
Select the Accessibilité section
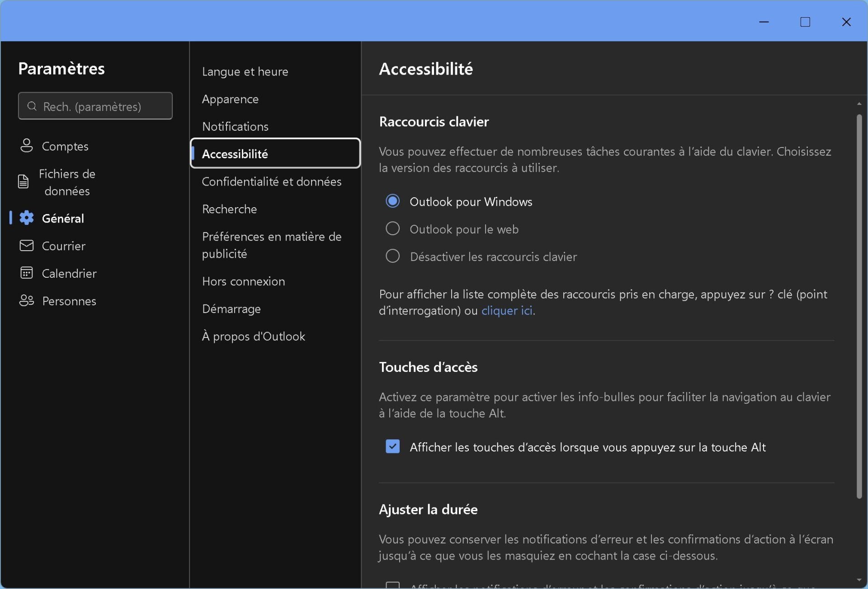[275, 153]
